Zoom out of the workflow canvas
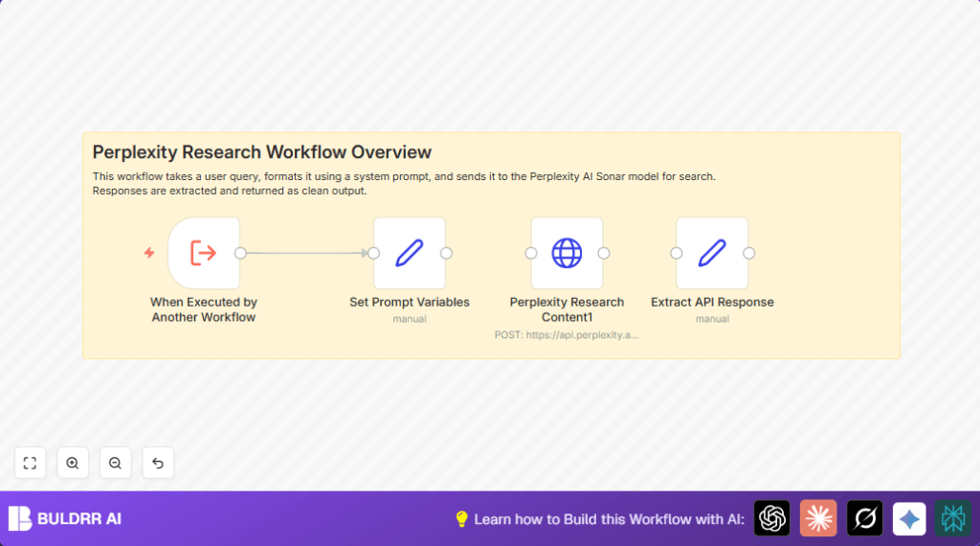The image size is (980, 546). [115, 463]
